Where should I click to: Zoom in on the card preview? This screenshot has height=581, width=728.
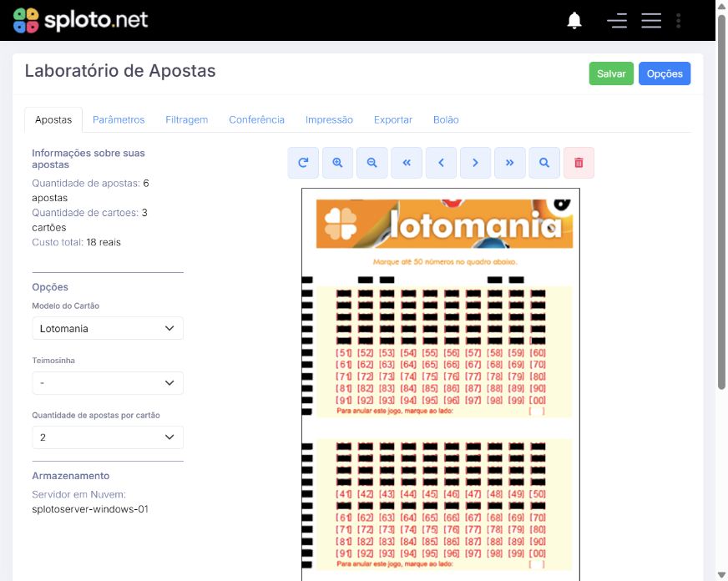tap(337, 163)
